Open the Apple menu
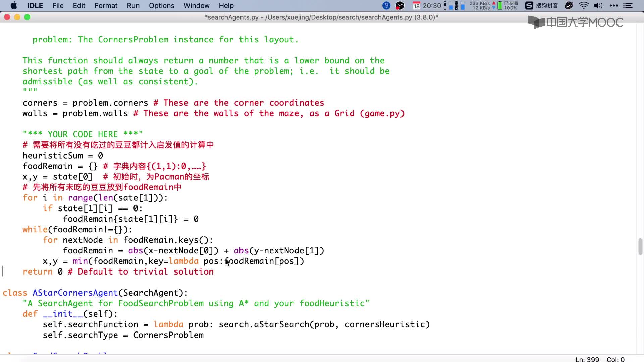644x362 pixels. tap(14, 6)
